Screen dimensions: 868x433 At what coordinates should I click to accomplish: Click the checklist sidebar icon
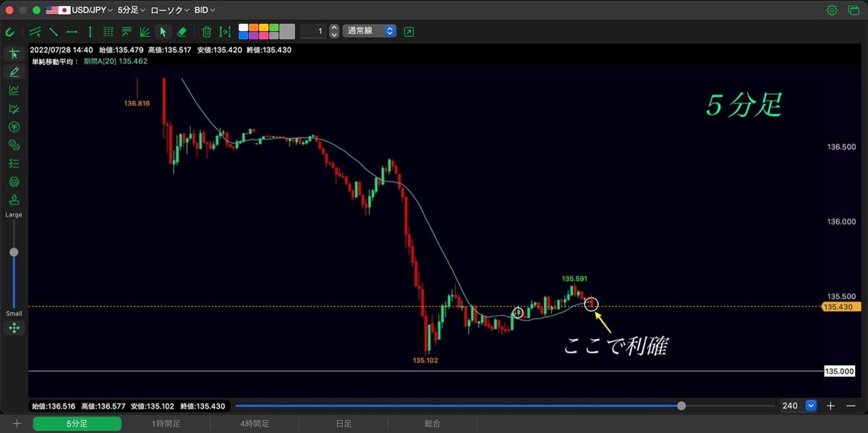(x=14, y=163)
